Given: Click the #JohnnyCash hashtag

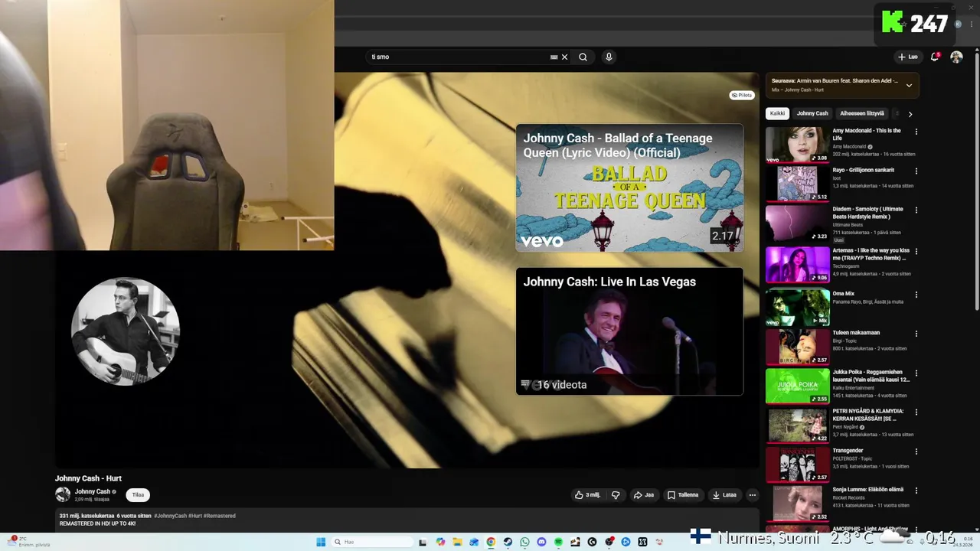Looking at the screenshot, I should [170, 516].
